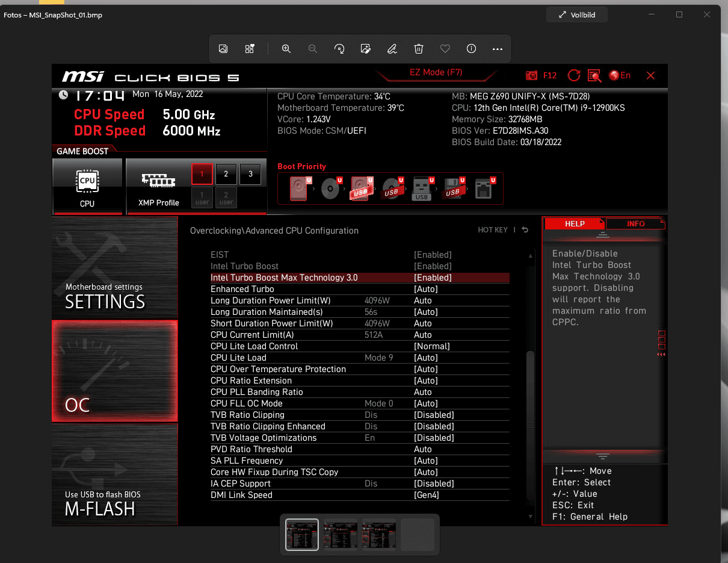Select Core HW Fixup During TSC Copy row
This screenshot has width=728, height=563.
(x=360, y=472)
